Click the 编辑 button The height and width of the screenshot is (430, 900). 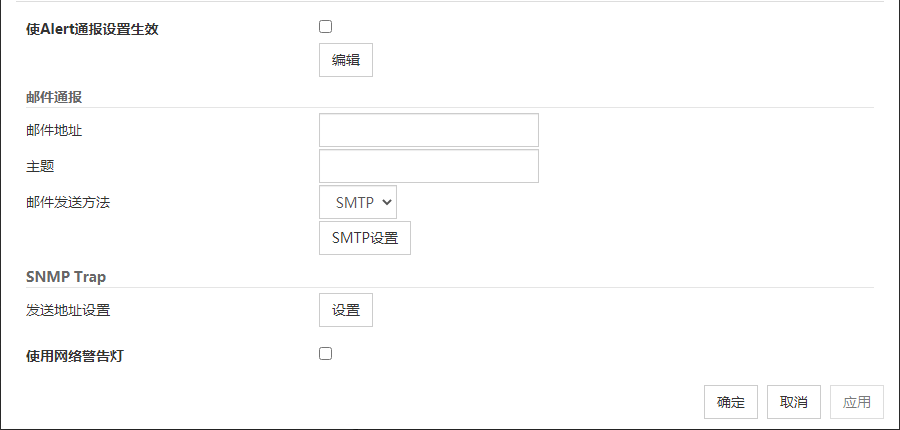(346, 60)
